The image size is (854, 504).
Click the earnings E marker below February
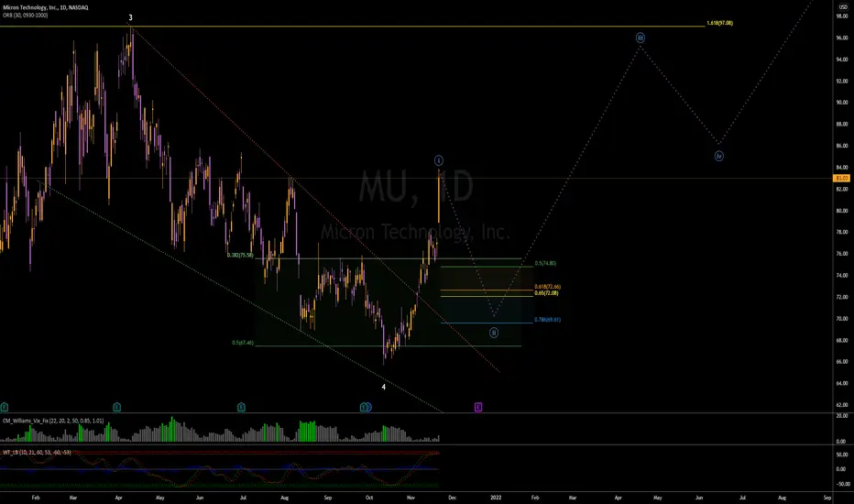coord(5,407)
